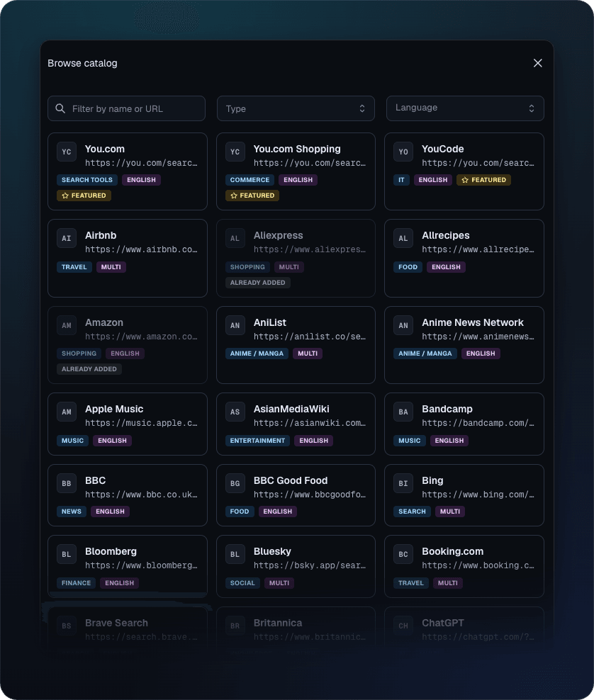Screen dimensions: 594x700
Task: Select the AniList title
Action: 270,322
